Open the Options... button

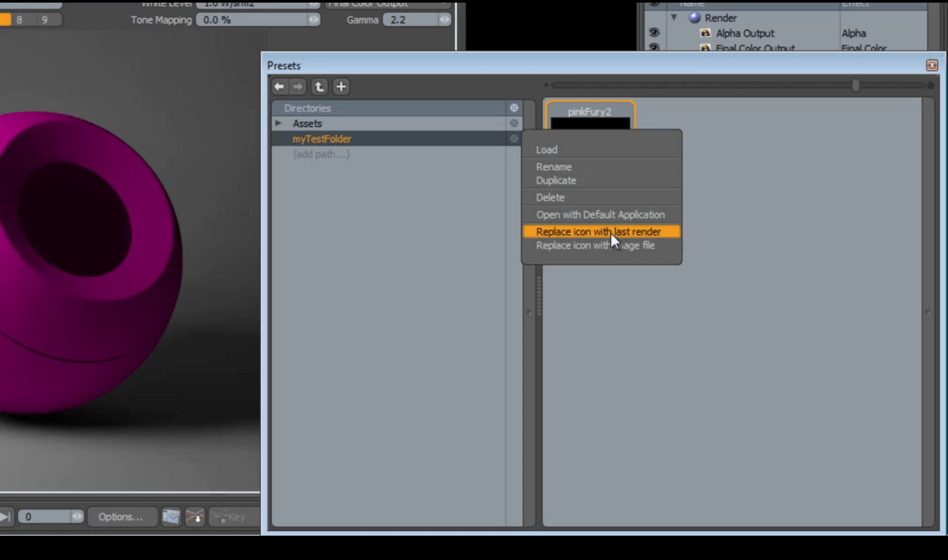pos(121,517)
